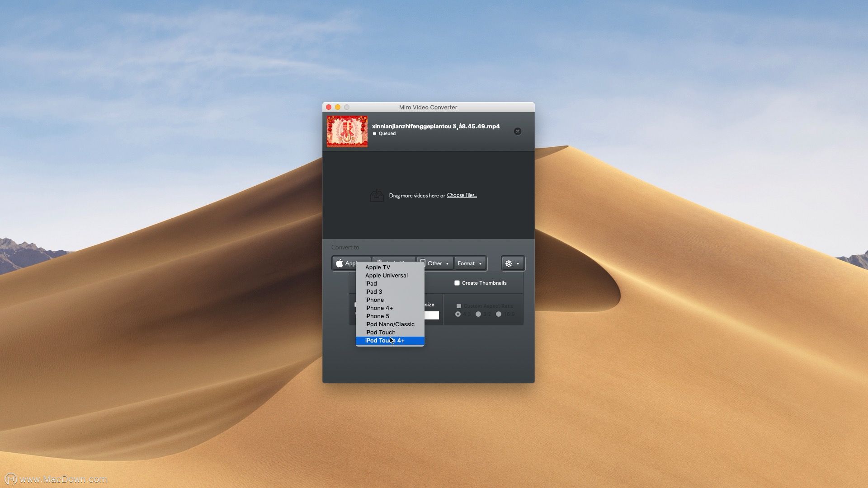This screenshot has height=488, width=868.
Task: Click the drag-and-drop tray icon
Action: click(x=377, y=195)
